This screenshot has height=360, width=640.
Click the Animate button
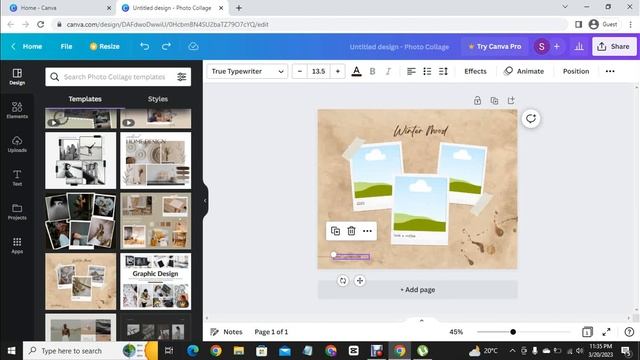pyautogui.click(x=524, y=71)
